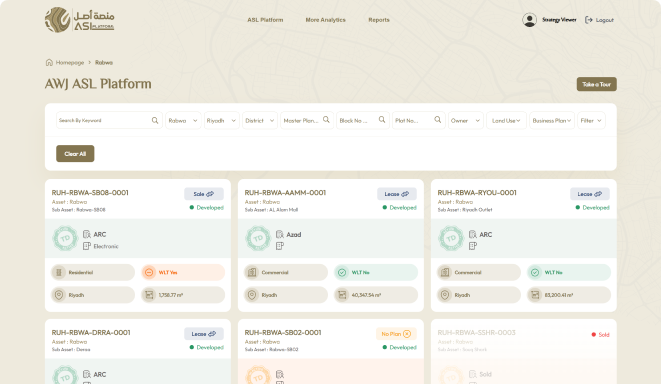Image resolution: width=661 pixels, height=384 pixels.
Task: Expand the Filter dropdown
Action: (x=591, y=121)
